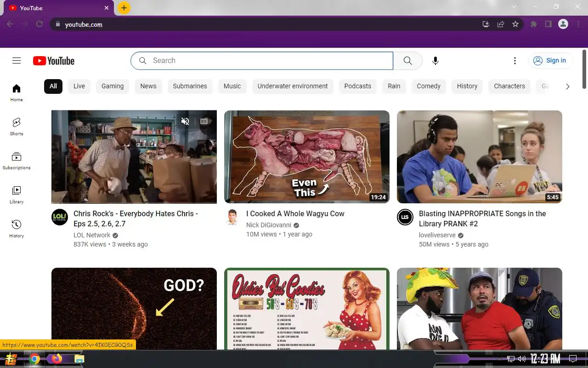Open the Oldies But Goodies thumbnail
The height and width of the screenshot is (368, 588).
click(x=307, y=309)
